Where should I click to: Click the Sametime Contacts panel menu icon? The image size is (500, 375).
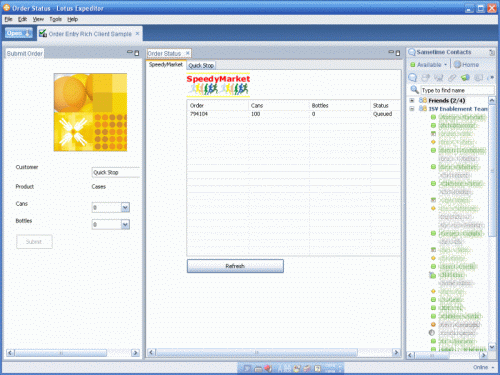point(492,52)
